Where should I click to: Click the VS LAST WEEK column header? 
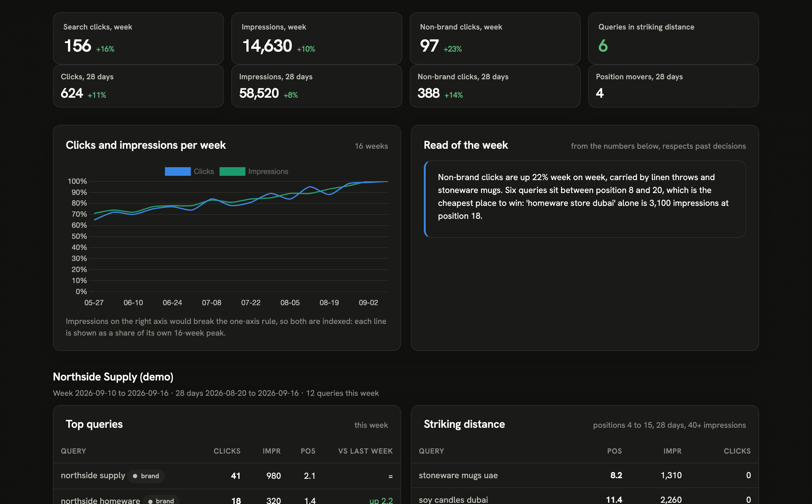(365, 451)
